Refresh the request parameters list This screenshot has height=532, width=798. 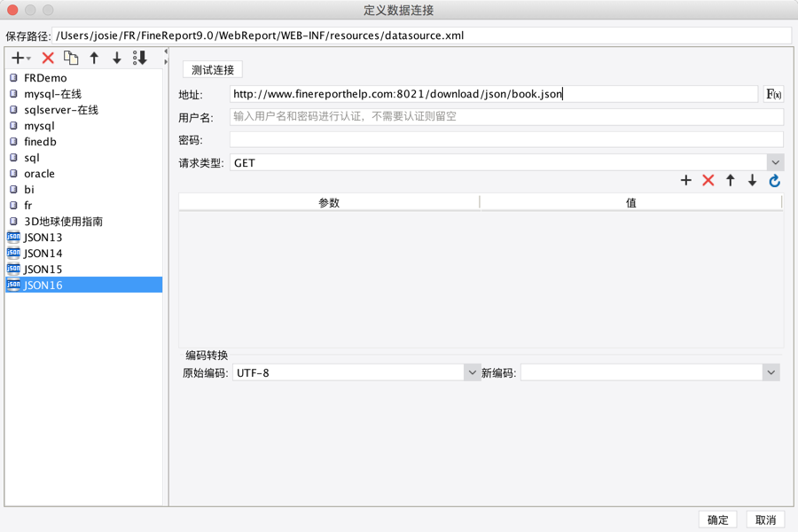tap(775, 180)
